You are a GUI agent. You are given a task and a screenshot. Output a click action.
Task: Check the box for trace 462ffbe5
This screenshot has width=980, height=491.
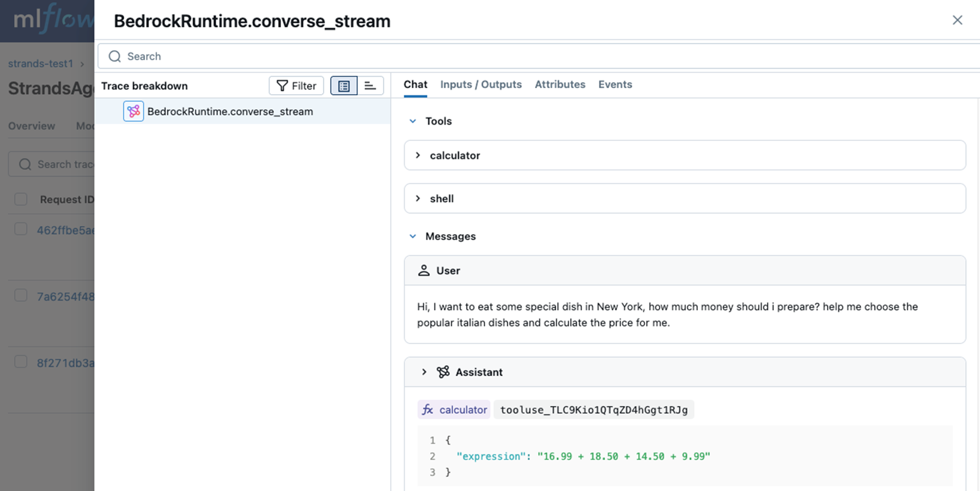point(21,229)
